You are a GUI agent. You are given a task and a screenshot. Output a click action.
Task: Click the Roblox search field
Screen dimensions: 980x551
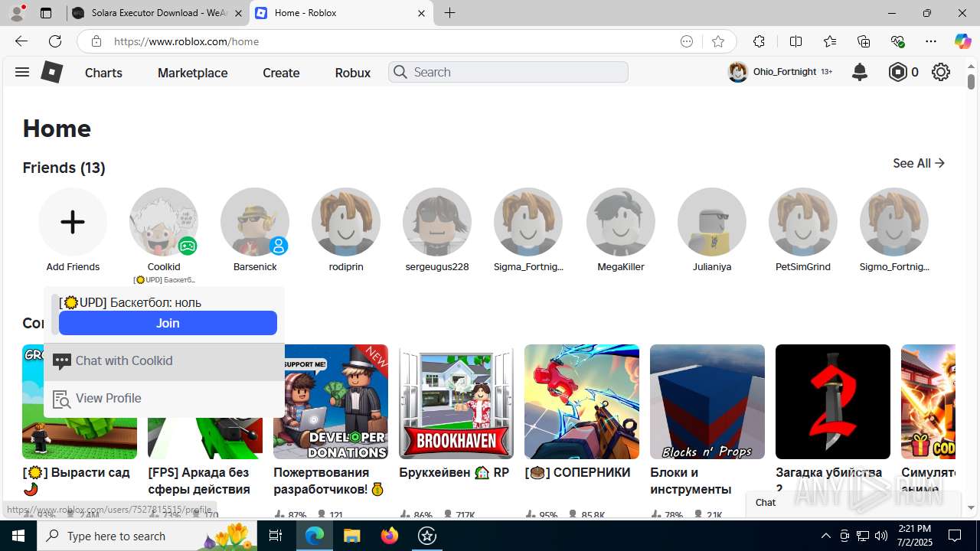[508, 72]
